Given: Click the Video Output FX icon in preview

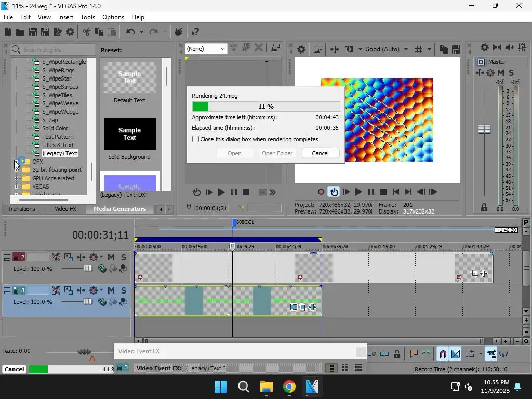Looking at the screenshot, I should [x=334, y=49].
